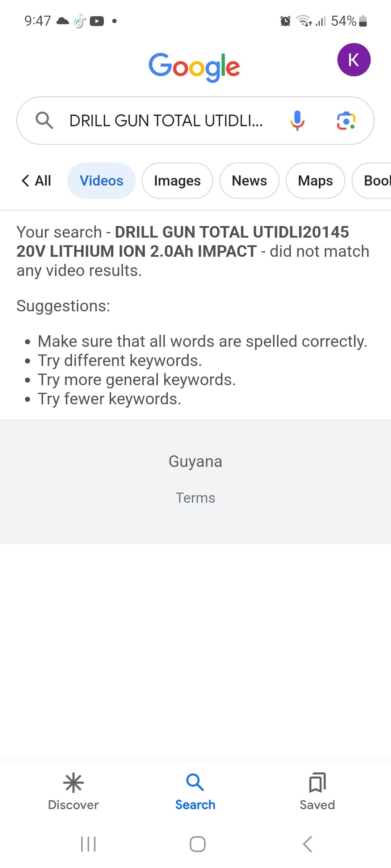Open recent apps with the recents button
This screenshot has height=868, width=391.
pos(88,844)
